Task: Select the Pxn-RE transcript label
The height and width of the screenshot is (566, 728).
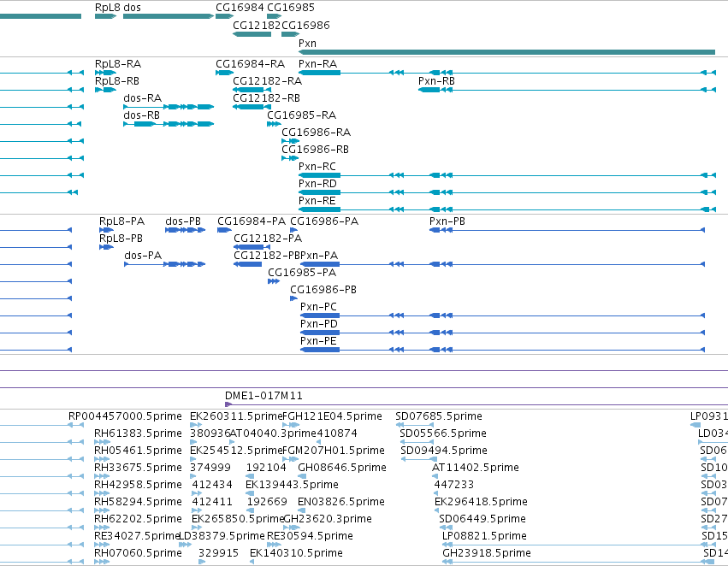Action: point(317,201)
